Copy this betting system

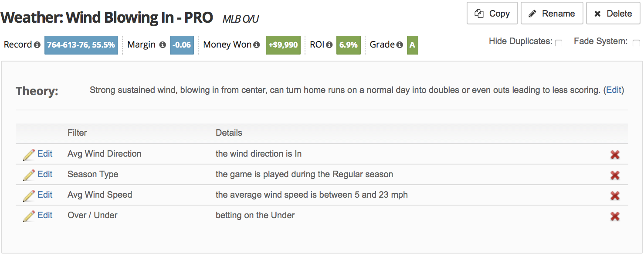click(x=492, y=14)
